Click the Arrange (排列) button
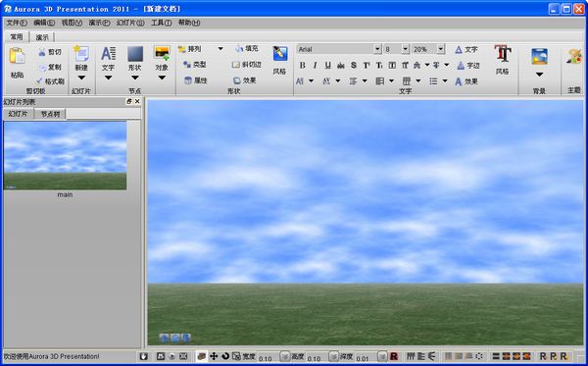 tap(190, 49)
